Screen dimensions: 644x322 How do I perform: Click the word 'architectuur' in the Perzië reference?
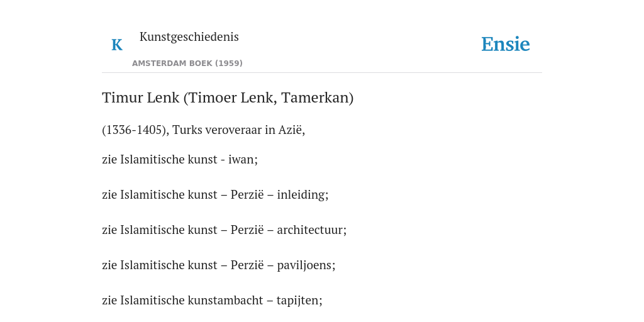click(x=310, y=230)
